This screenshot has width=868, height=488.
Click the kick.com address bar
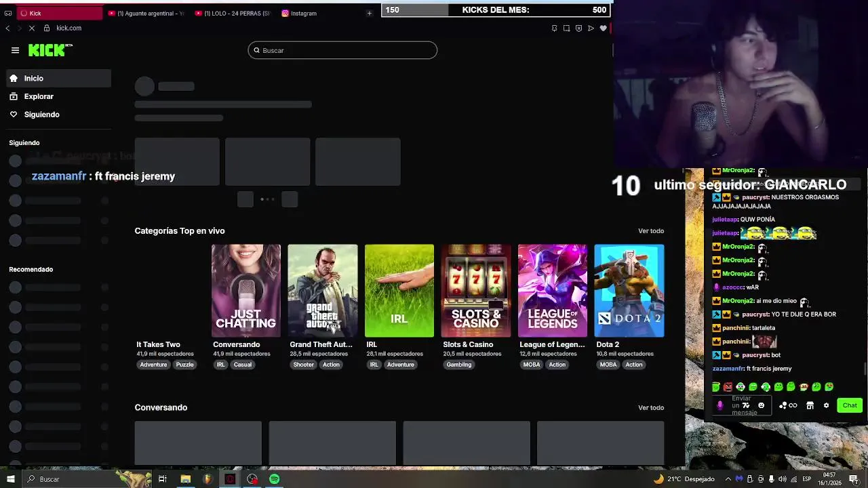coord(68,28)
